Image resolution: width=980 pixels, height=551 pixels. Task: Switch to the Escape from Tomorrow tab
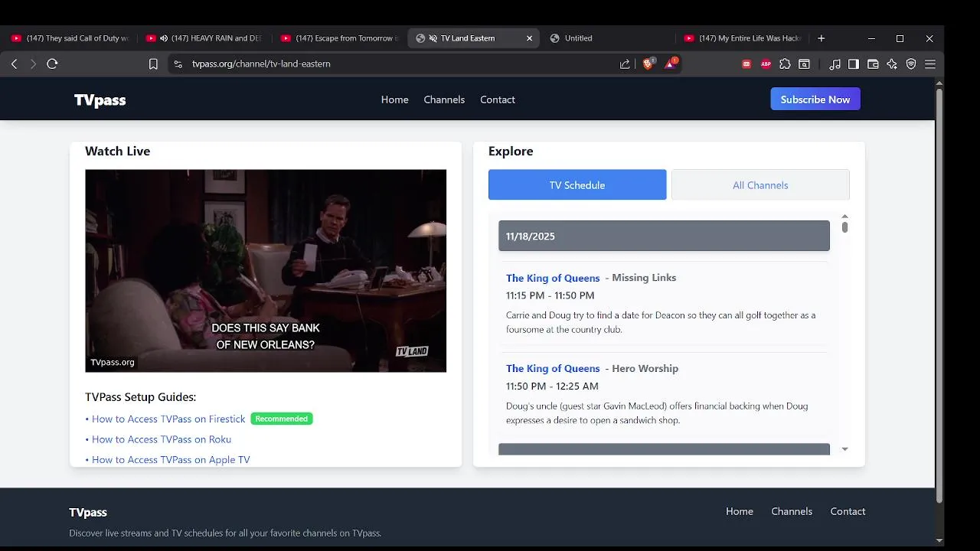click(x=339, y=38)
